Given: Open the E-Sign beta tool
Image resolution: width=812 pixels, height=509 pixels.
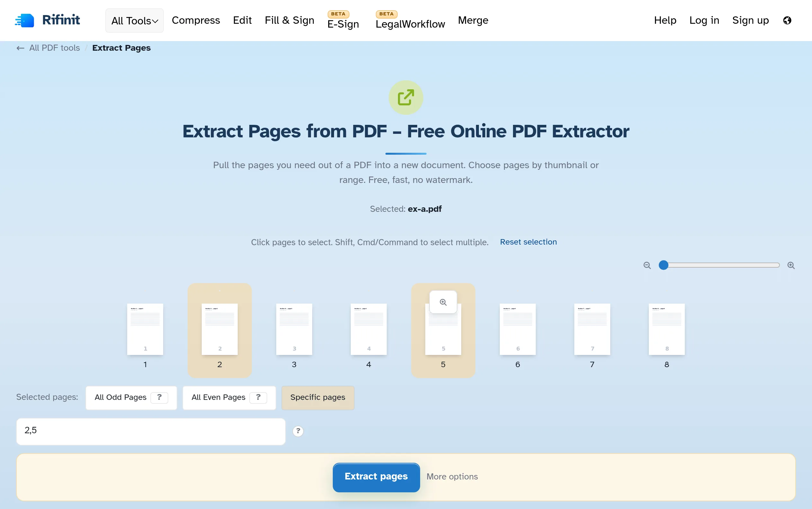Looking at the screenshot, I should point(343,20).
